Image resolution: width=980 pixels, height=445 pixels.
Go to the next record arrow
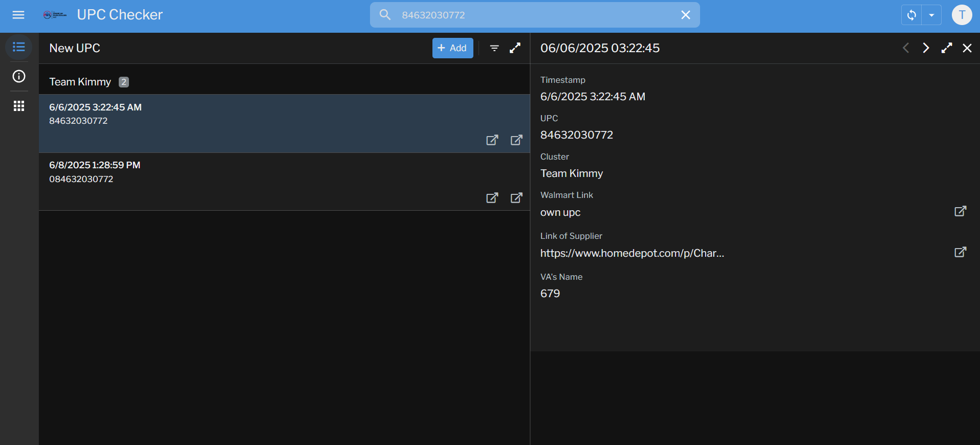pos(926,48)
